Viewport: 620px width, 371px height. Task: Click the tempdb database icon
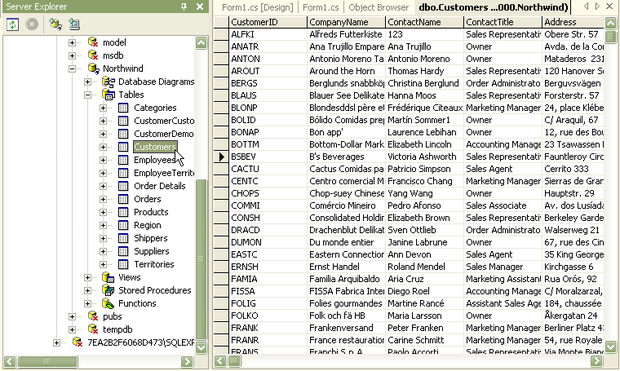[93, 329]
